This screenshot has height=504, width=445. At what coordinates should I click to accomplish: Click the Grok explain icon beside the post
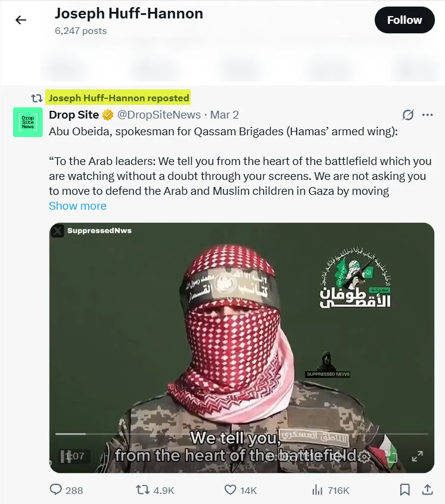click(x=408, y=115)
